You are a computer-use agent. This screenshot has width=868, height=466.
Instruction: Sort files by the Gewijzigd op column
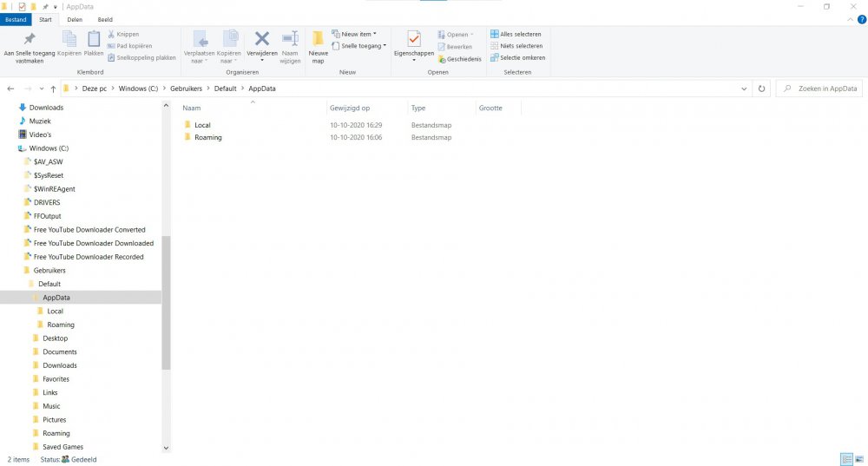350,108
